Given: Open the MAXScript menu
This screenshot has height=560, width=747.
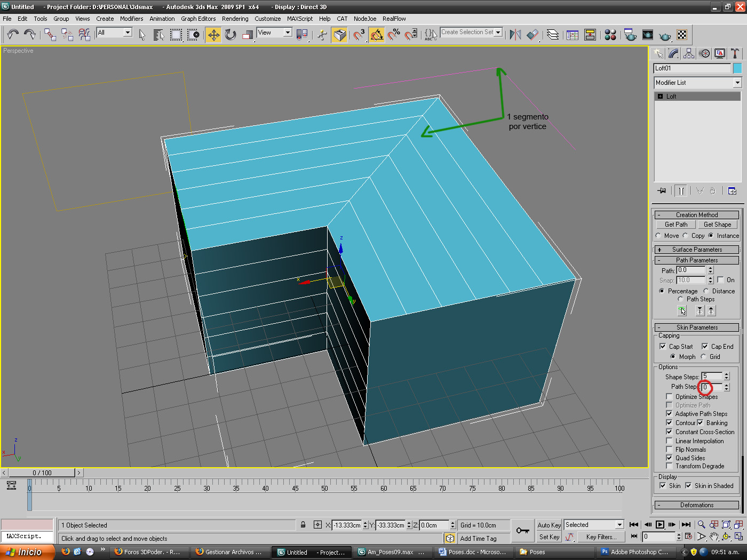Looking at the screenshot, I should pos(300,19).
